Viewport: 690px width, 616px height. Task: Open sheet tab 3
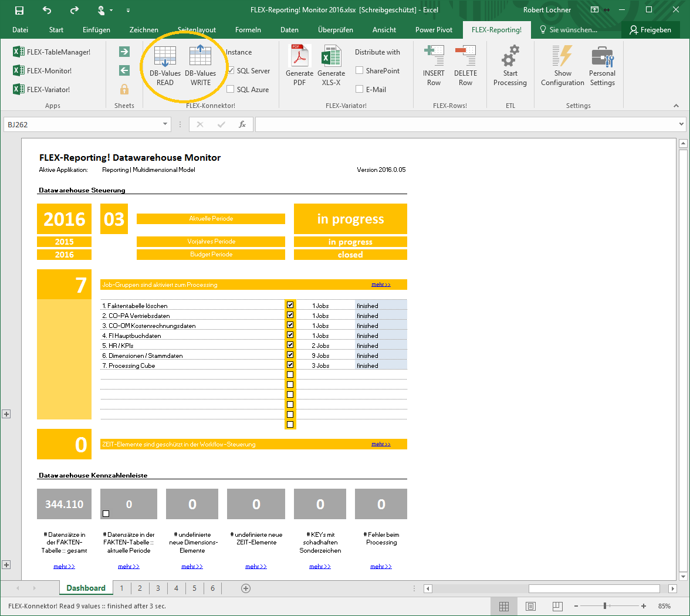pyautogui.click(x=158, y=588)
